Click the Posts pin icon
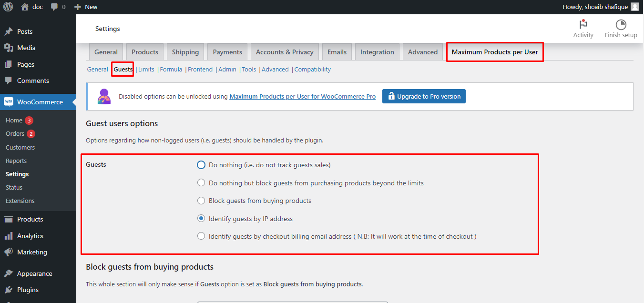 point(9,31)
